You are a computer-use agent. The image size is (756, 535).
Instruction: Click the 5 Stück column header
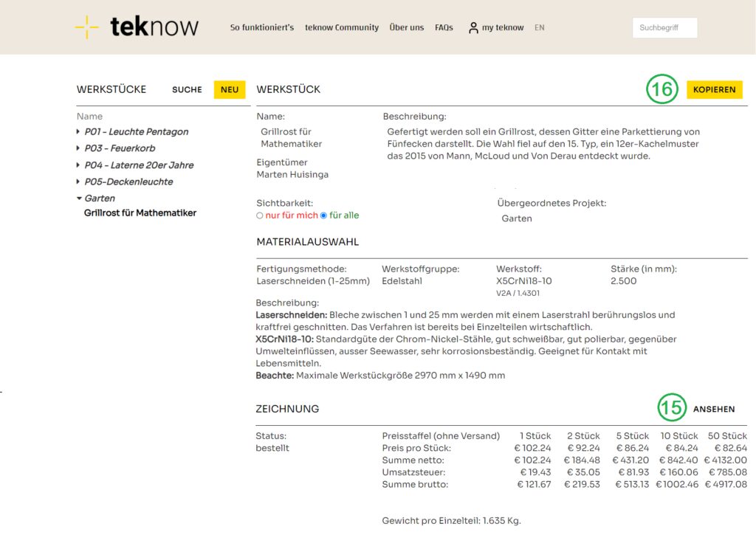pyautogui.click(x=633, y=435)
